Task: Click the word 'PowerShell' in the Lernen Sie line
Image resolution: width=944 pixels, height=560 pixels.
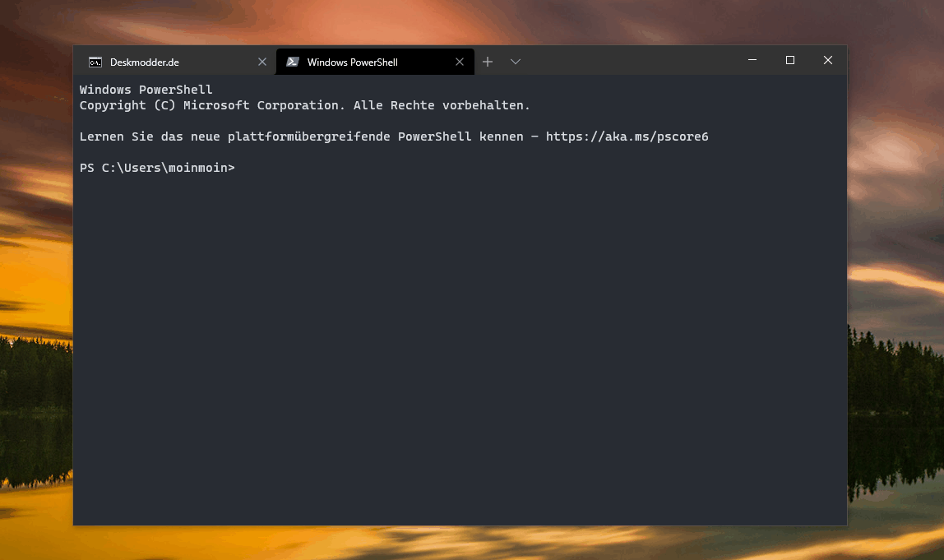Action: click(434, 137)
